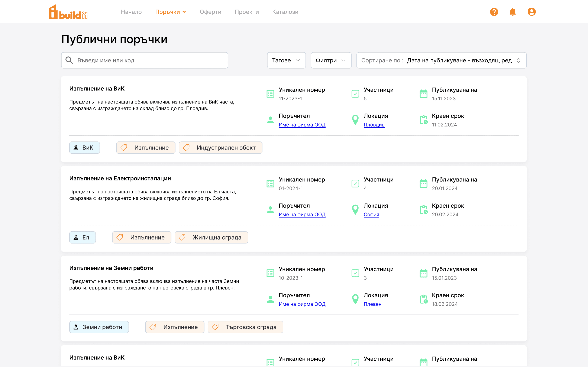This screenshot has height=367, width=588.
Task: Open order titled Изпълнение на Земни работи
Action: click(111, 268)
